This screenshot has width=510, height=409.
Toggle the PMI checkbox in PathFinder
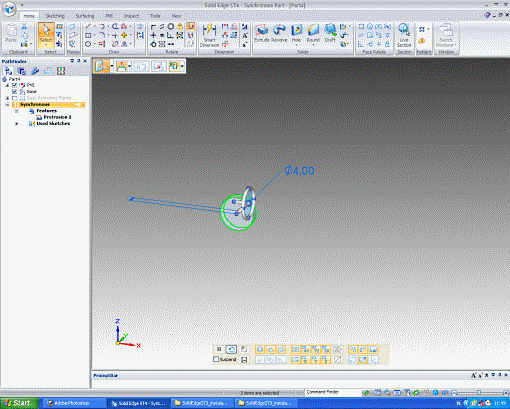tap(14, 85)
